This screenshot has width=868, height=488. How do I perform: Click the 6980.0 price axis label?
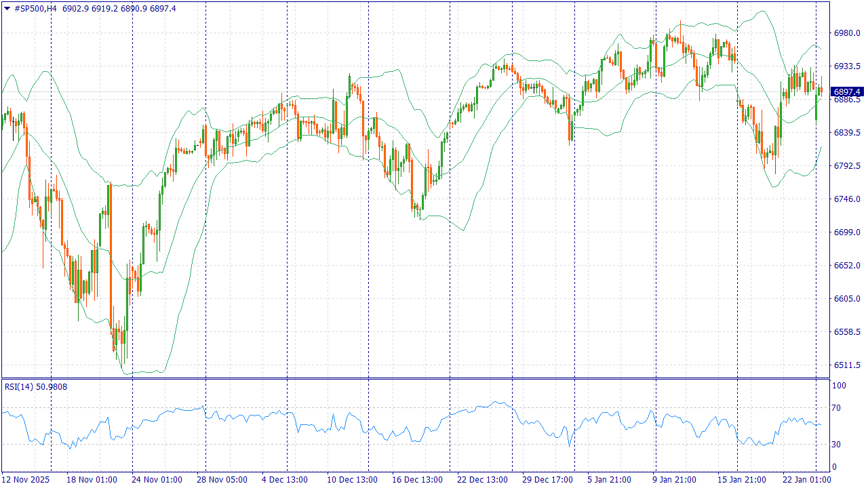(x=847, y=33)
